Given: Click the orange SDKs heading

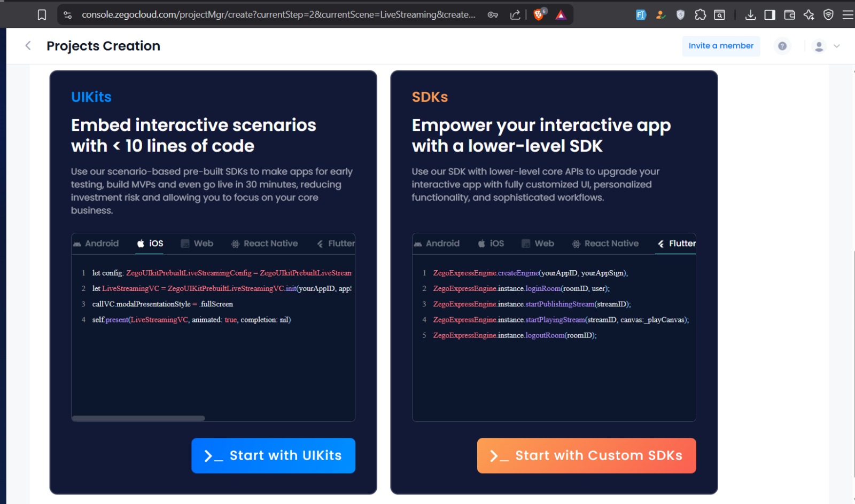Looking at the screenshot, I should click(430, 97).
